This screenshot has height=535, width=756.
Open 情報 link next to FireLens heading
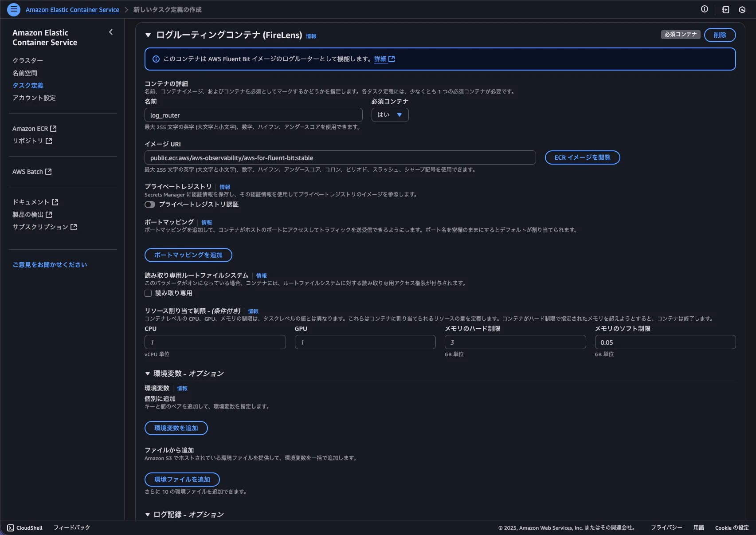coord(311,36)
